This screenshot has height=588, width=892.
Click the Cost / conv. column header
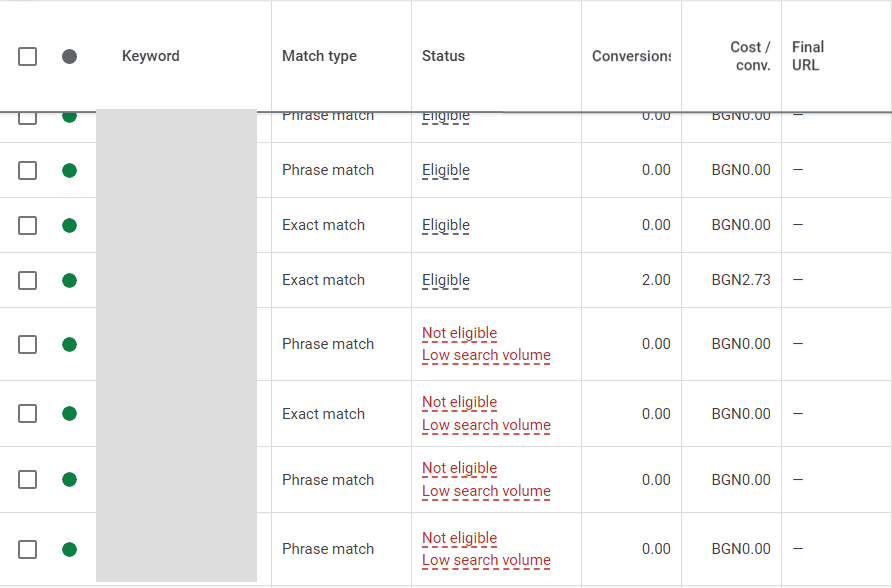tap(750, 57)
